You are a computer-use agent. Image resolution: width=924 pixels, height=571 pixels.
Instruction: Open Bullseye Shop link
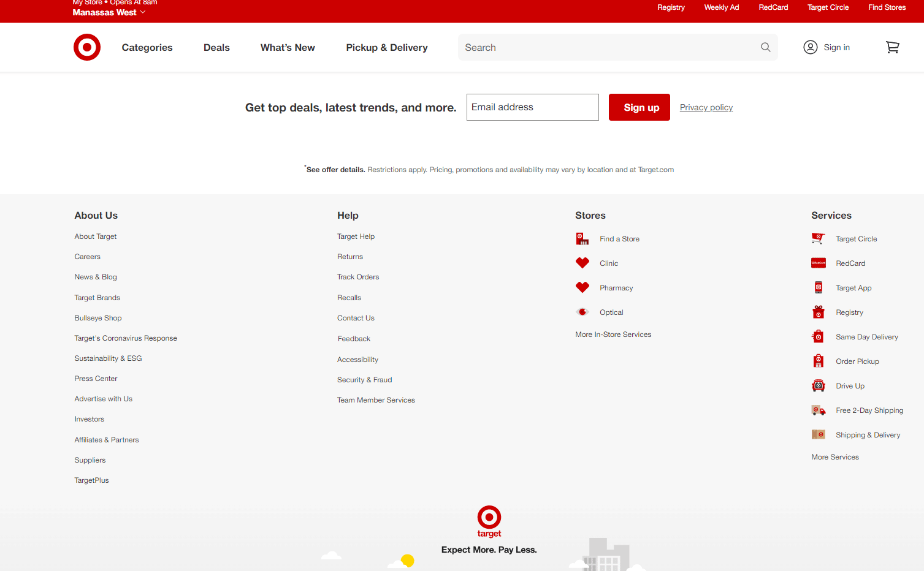[x=98, y=318]
